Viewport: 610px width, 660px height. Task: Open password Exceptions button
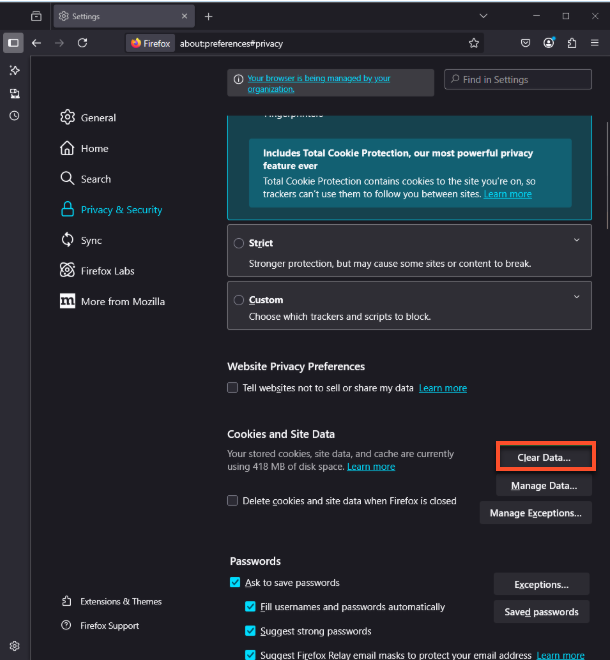click(x=541, y=584)
